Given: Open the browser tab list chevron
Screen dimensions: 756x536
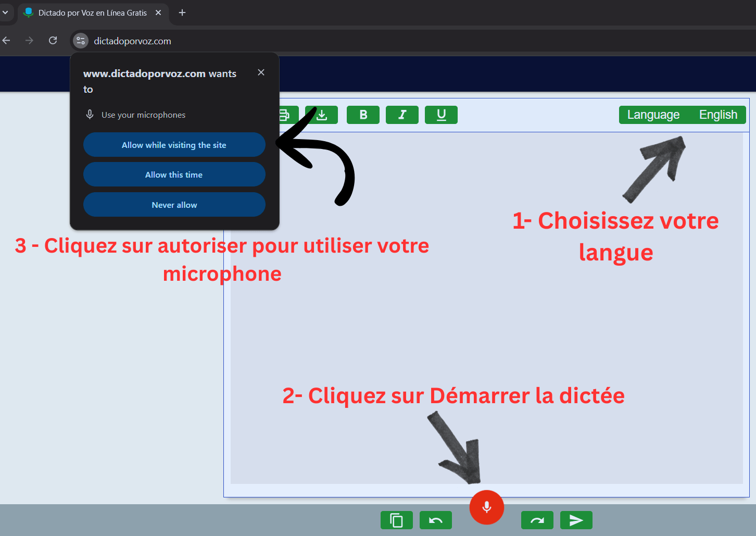Looking at the screenshot, I should tap(4, 13).
